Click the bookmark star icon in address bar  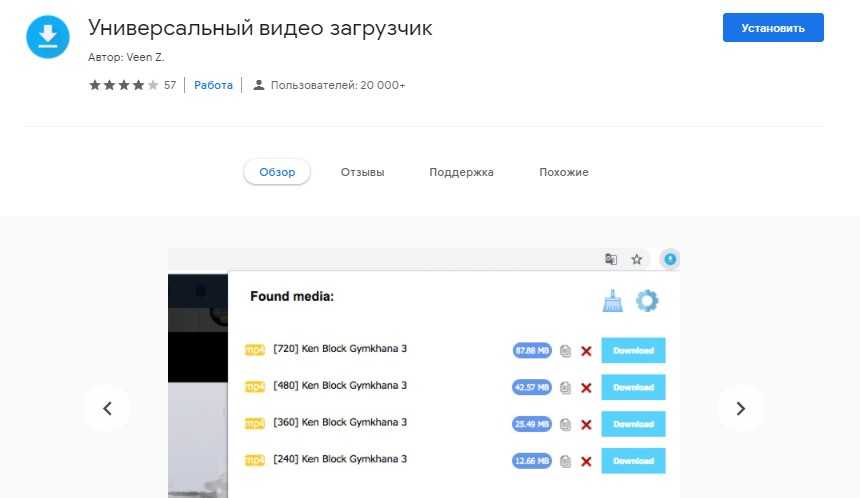[637, 259]
